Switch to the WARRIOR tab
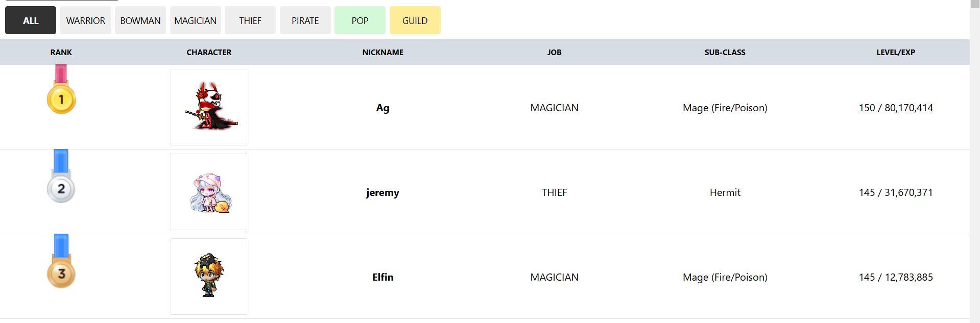The width and height of the screenshot is (980, 323). [x=86, y=20]
